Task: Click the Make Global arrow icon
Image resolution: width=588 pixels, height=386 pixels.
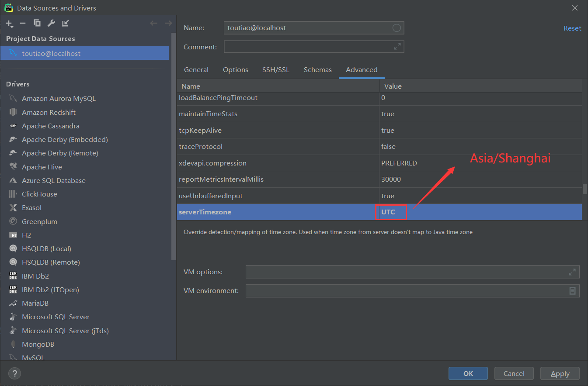Action: (65, 23)
